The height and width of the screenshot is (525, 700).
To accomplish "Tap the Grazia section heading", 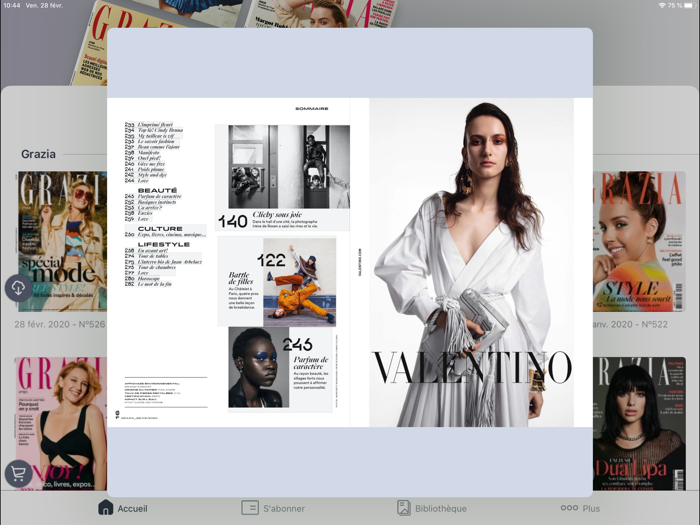I will coord(38,154).
